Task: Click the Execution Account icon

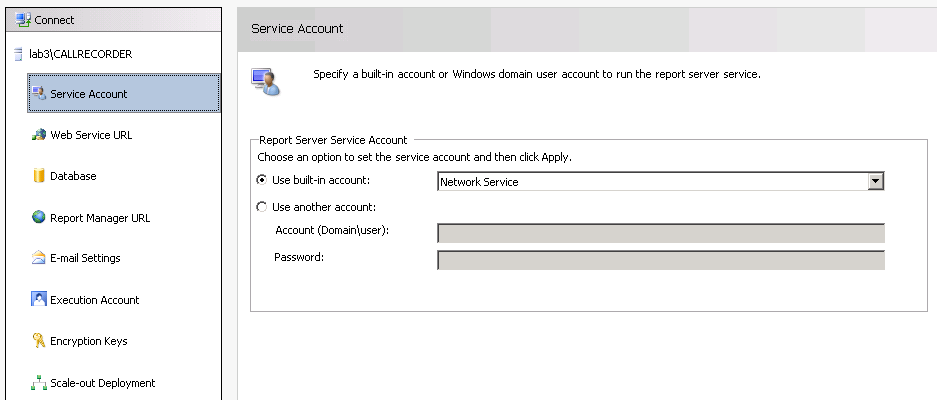Action: tap(39, 299)
